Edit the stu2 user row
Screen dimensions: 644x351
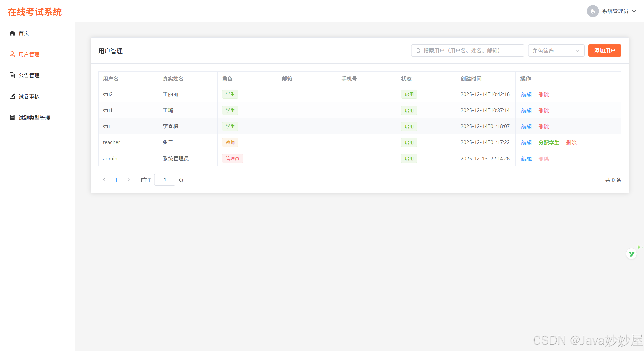pyautogui.click(x=526, y=95)
